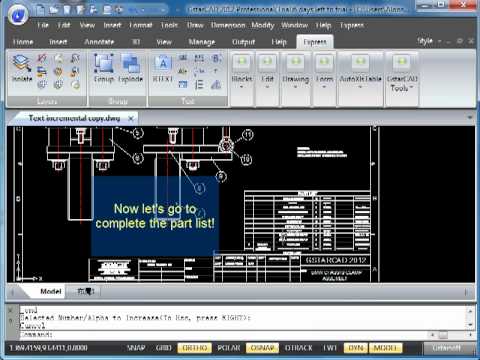Open the GstarCAD application menu button
Viewport: 480px width, 360px height.
click(17, 15)
